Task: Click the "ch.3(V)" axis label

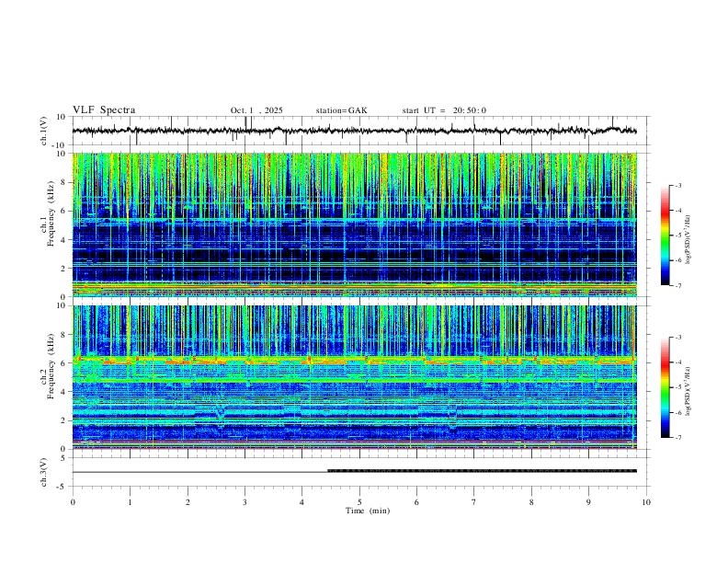Action: click(x=44, y=473)
